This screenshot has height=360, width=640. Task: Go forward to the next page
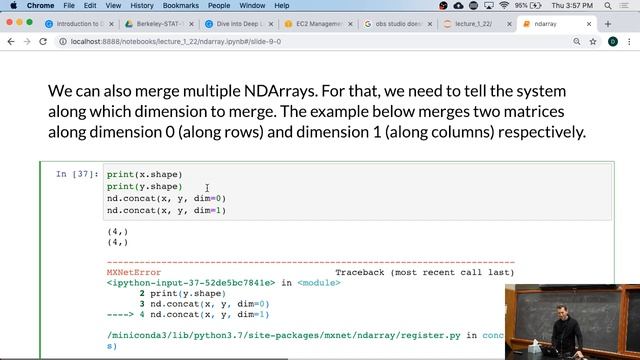coord(27,42)
